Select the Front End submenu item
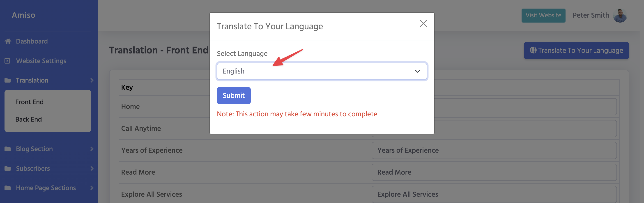 29,102
